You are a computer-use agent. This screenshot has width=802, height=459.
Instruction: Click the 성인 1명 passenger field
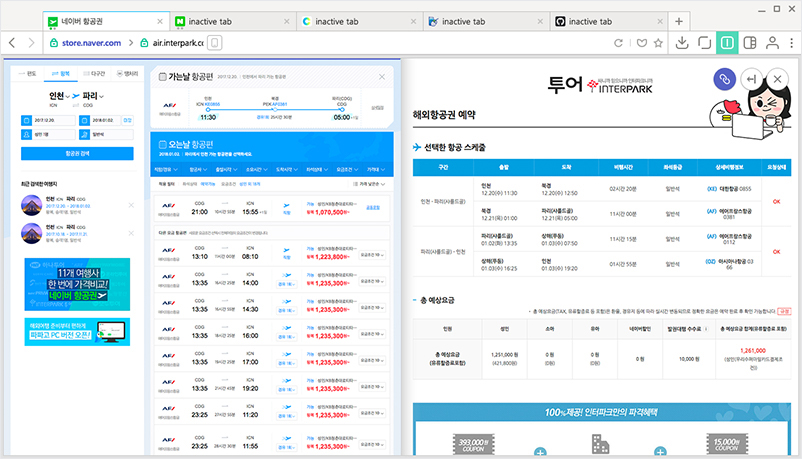coord(48,134)
